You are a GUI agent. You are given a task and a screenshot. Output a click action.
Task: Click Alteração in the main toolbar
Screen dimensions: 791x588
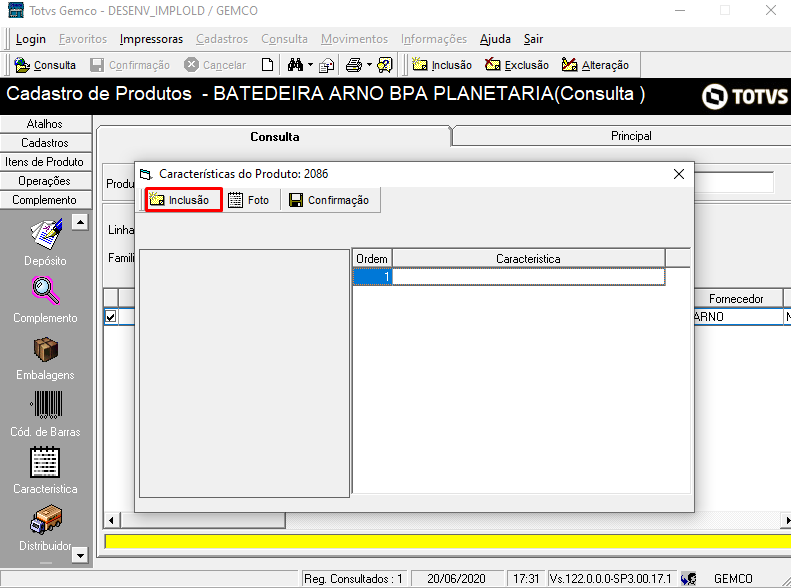coord(595,65)
